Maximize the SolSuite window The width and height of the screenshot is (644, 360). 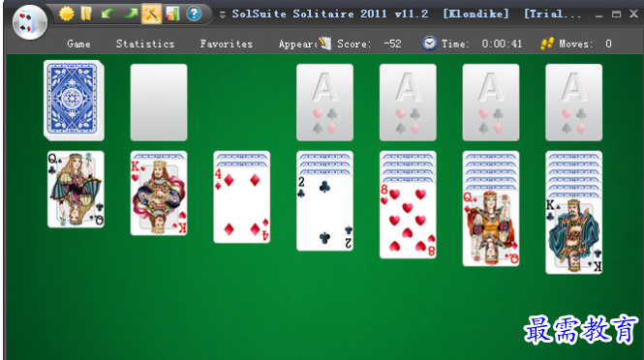[616, 15]
